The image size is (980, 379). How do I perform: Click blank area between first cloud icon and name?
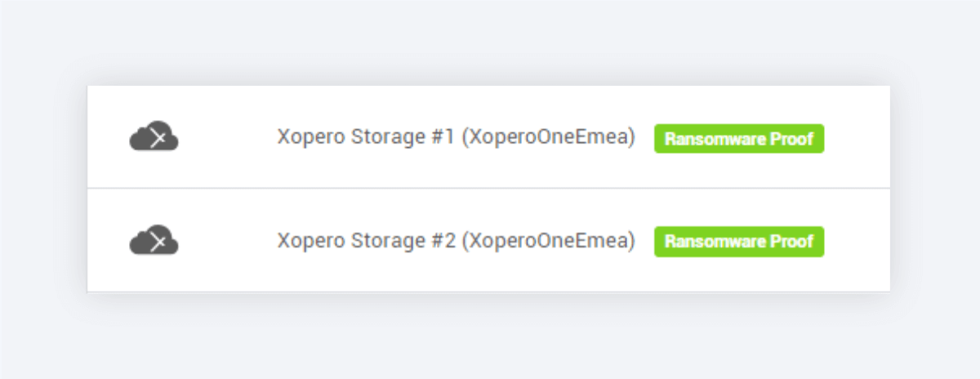point(227,138)
